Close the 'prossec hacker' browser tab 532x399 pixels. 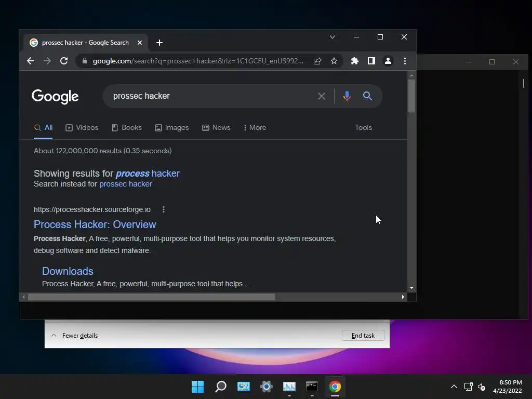[139, 43]
